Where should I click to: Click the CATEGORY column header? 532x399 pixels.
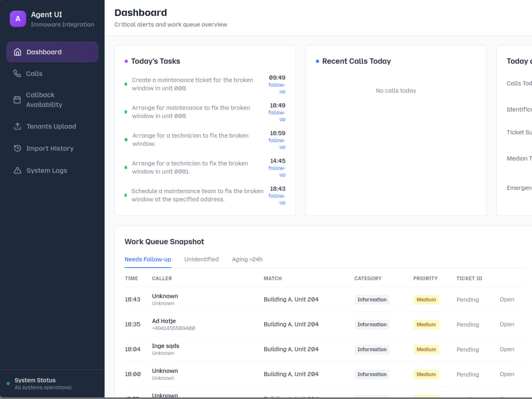pos(368,278)
